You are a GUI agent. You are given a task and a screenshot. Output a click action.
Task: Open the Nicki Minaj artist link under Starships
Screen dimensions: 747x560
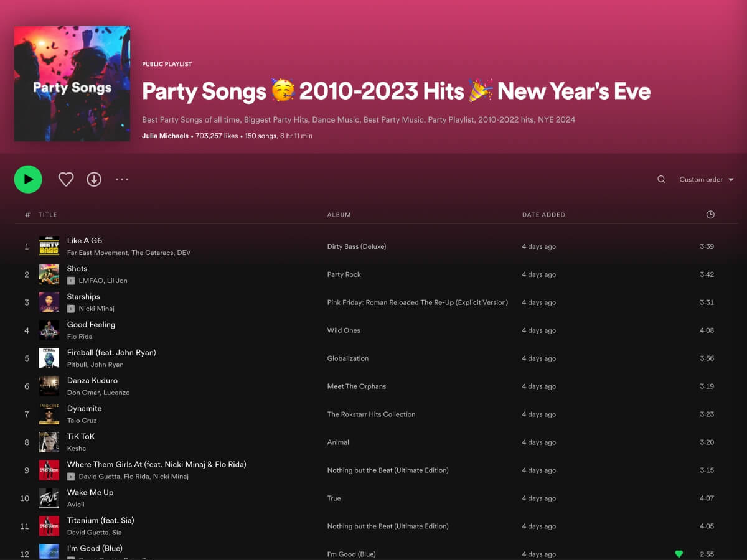point(96,309)
